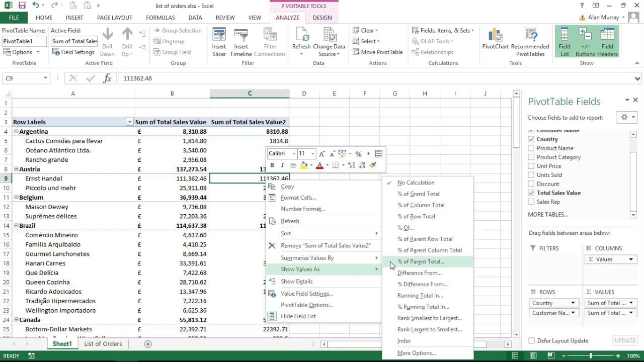Open the Row Labels filter dropdown

click(130, 122)
